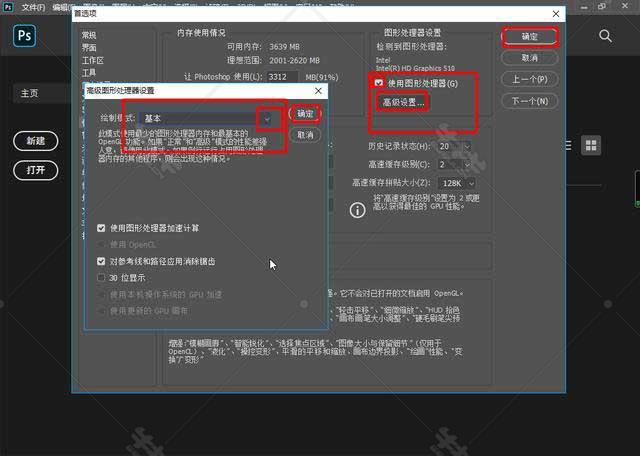Enable the 30 位显示 checkbox
Image resolution: width=640 pixels, height=456 pixels.
101,278
